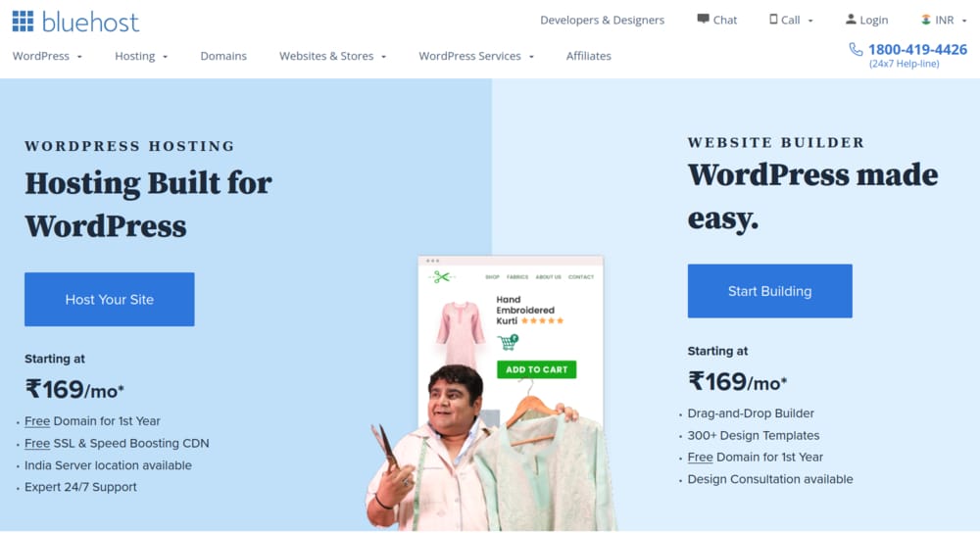Screen dimensions: 980x533
Task: Click the green shopping cart icon in mockup
Action: click(x=508, y=342)
